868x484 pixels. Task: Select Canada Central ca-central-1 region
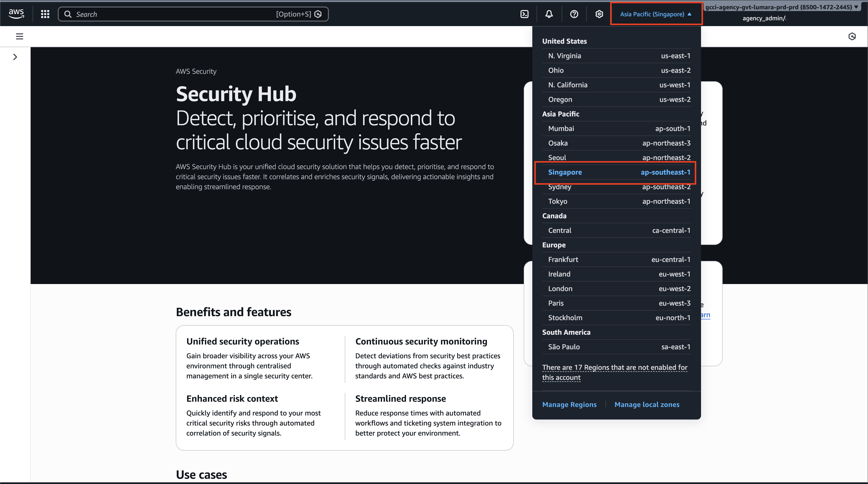click(x=616, y=230)
